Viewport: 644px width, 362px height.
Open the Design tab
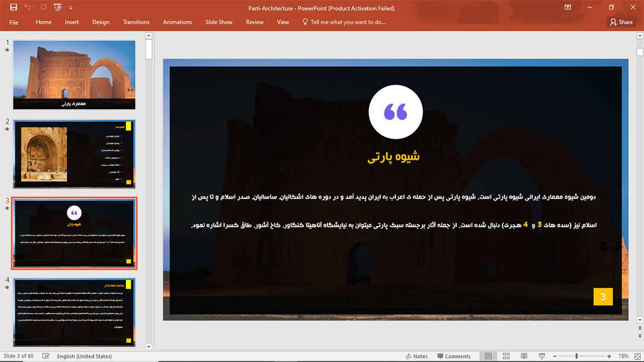click(x=101, y=22)
